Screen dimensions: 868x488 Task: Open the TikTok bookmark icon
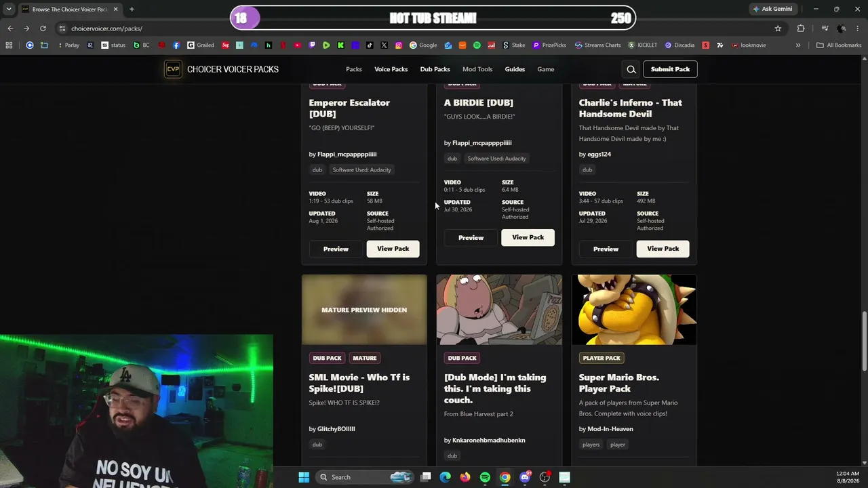(x=370, y=45)
